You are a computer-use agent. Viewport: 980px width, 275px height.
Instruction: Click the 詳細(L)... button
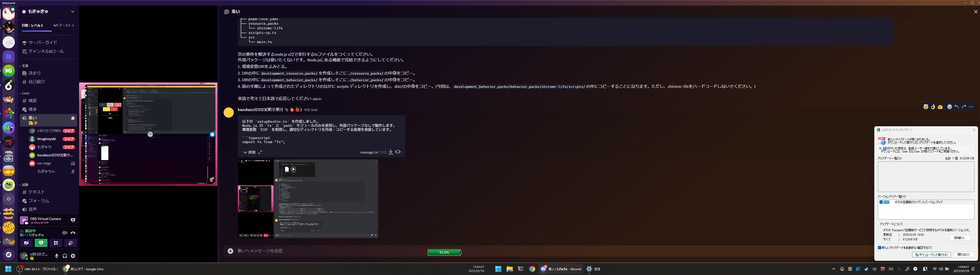pos(960,238)
